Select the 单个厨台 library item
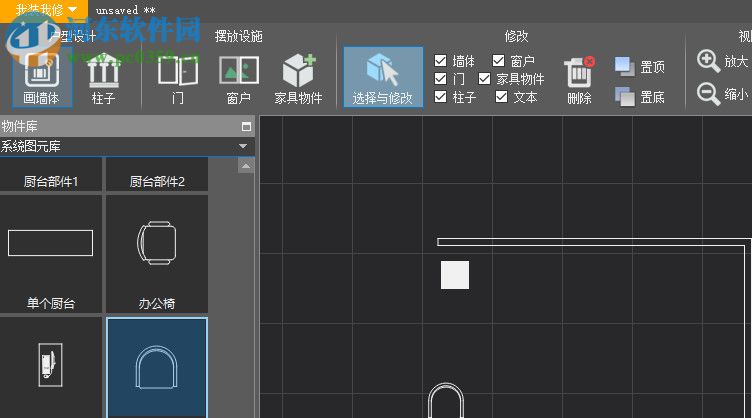 coord(51,254)
